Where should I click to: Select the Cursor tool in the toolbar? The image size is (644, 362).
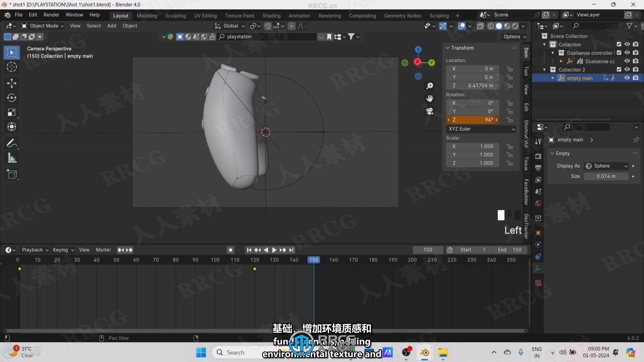[12, 67]
